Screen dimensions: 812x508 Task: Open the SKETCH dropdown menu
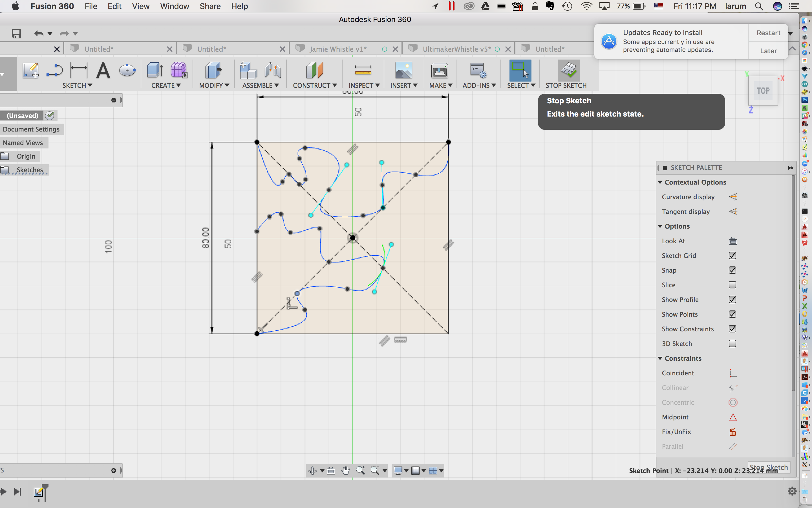77,85
